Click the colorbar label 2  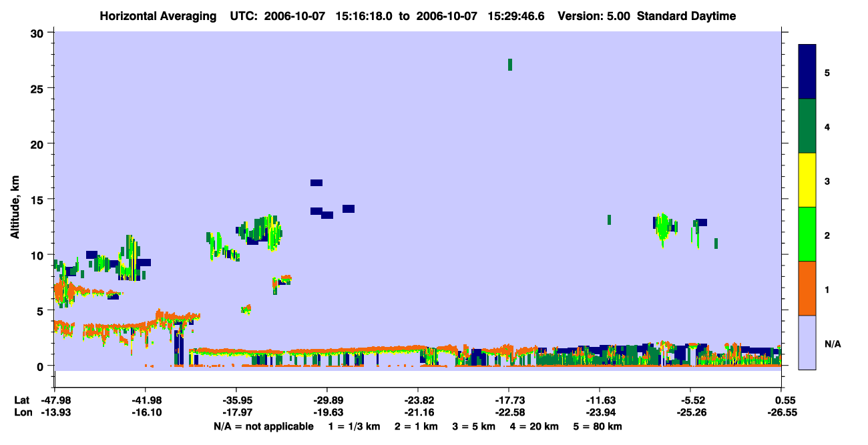pyautogui.click(x=827, y=235)
